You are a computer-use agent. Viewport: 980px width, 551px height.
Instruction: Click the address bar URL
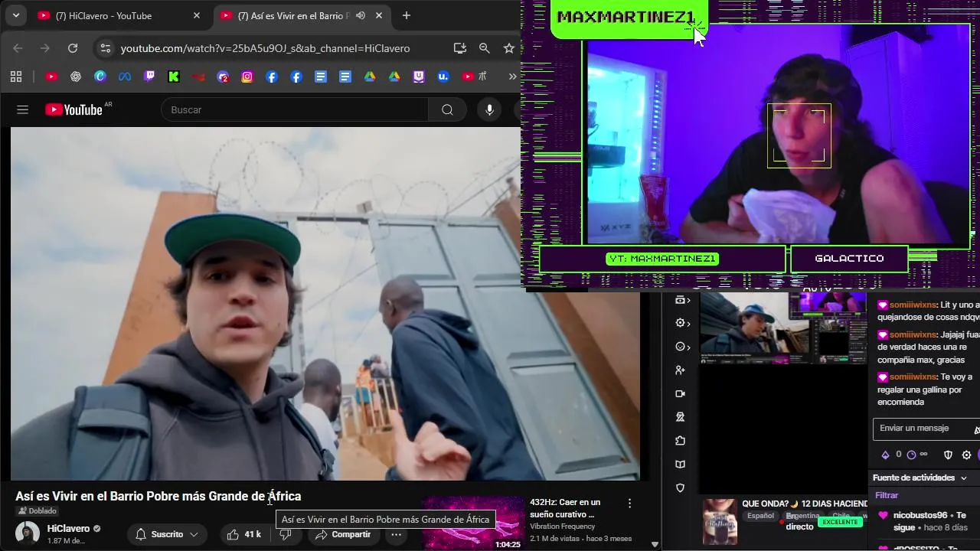click(x=265, y=48)
